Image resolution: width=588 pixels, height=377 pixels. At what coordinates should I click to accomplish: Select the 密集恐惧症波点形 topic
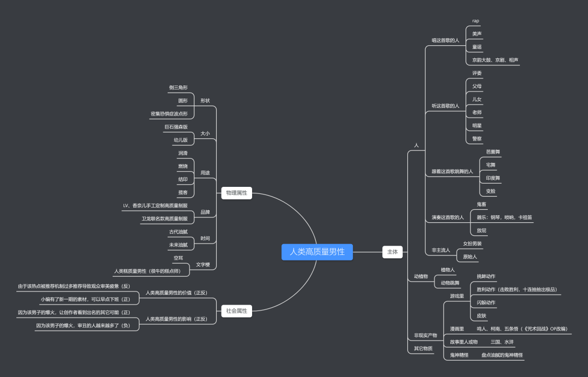pos(169,114)
